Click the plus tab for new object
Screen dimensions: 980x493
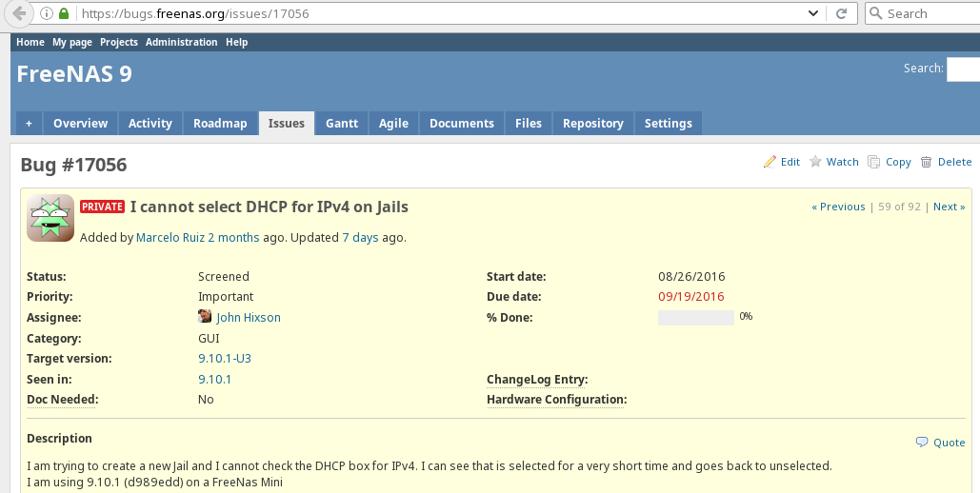coord(29,123)
